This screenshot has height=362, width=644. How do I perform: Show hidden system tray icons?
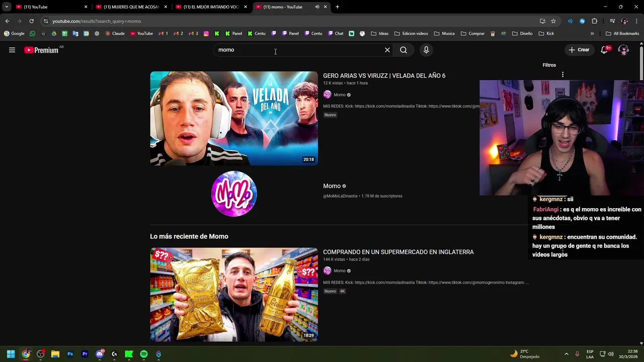click(x=566, y=354)
